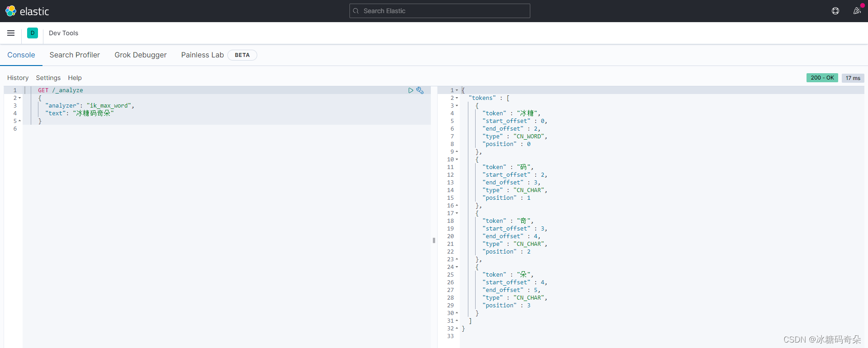This screenshot has width=868, height=348.
Task: Open the newsfeed notifications icon
Action: click(857, 11)
